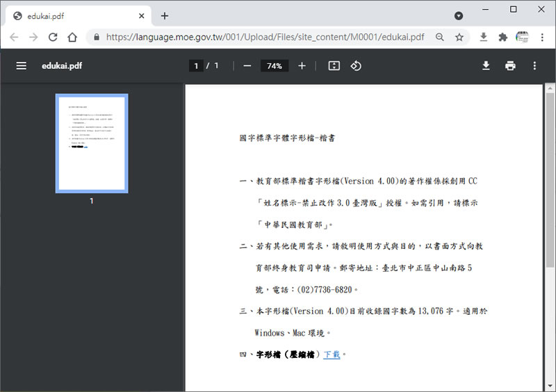Viewport: 556px width, 392px height.
Task: Go forward in browser history
Action: pos(33,38)
